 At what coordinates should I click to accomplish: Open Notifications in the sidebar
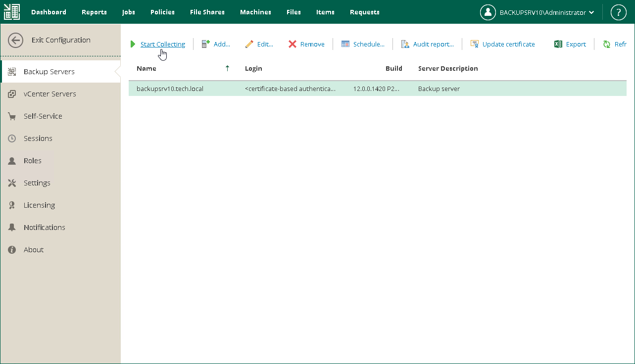pyautogui.click(x=61, y=227)
